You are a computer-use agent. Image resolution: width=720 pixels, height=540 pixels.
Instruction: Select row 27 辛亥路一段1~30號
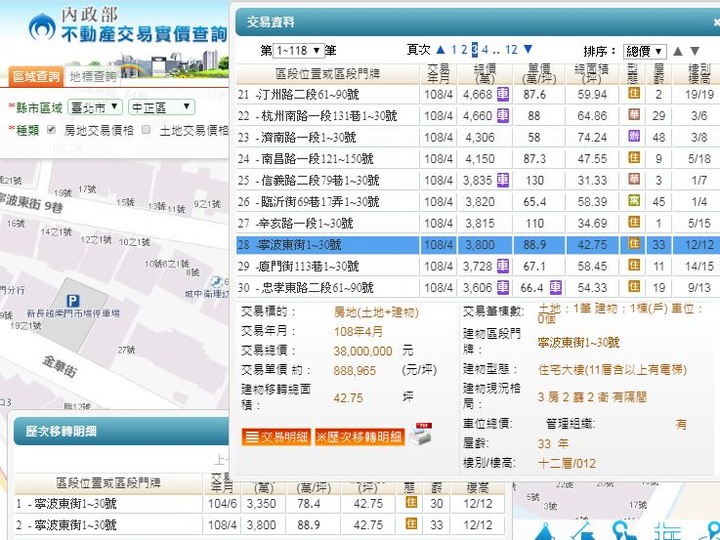click(478, 223)
